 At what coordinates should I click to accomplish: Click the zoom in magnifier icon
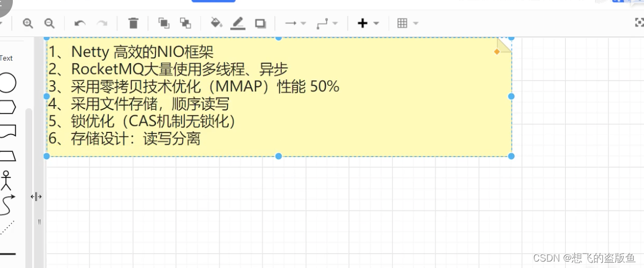point(27,23)
